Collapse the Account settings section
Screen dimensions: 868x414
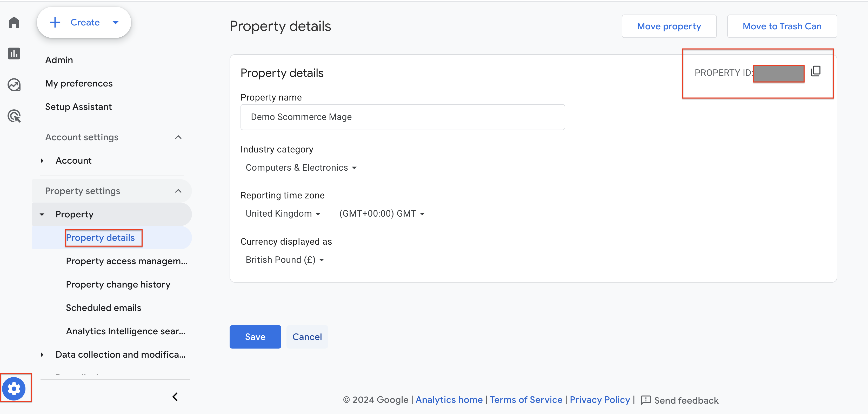[178, 137]
